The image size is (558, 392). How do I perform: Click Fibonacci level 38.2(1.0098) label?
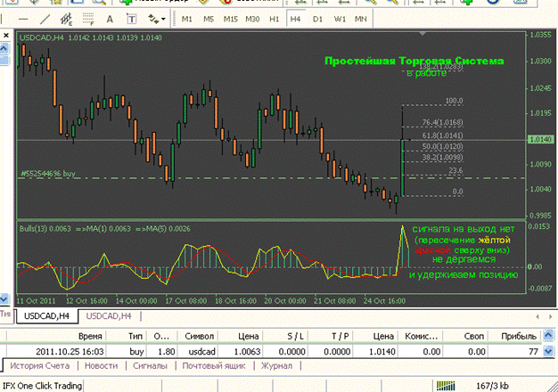pos(442,157)
